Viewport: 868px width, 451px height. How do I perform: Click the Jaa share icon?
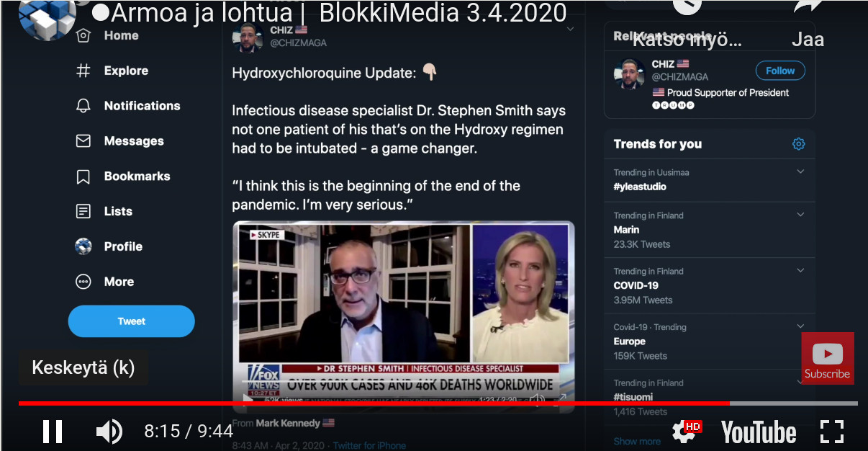point(808,9)
